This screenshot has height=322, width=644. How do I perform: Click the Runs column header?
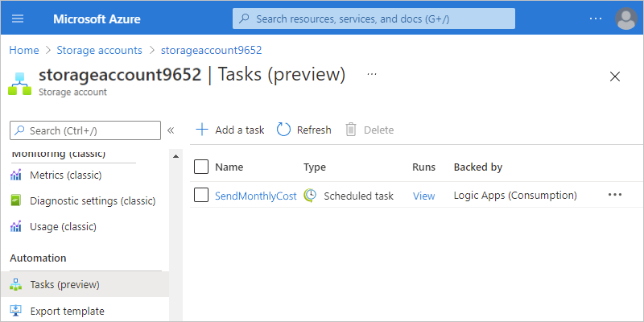click(424, 167)
